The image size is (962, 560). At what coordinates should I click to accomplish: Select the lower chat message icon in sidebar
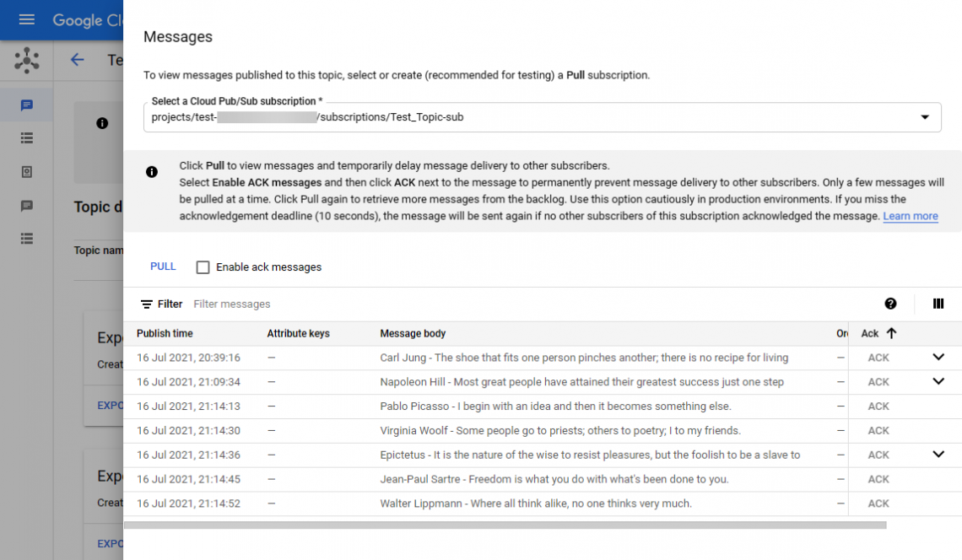tap(26, 205)
